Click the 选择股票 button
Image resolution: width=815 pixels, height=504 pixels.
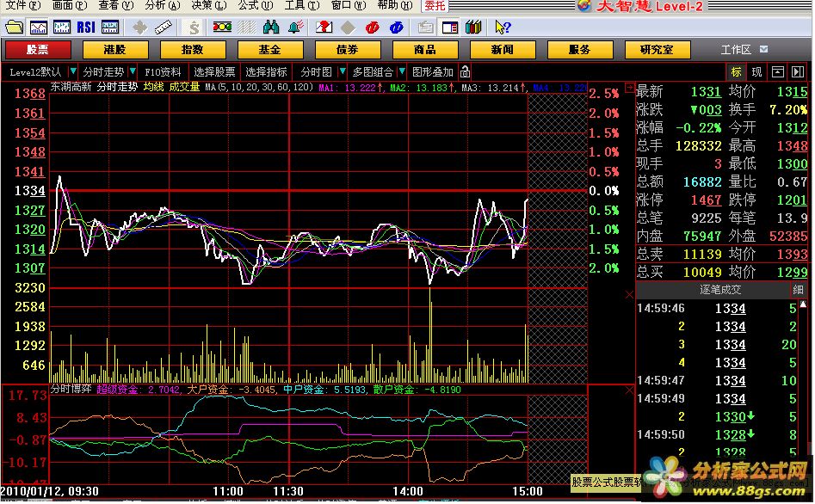tap(214, 71)
